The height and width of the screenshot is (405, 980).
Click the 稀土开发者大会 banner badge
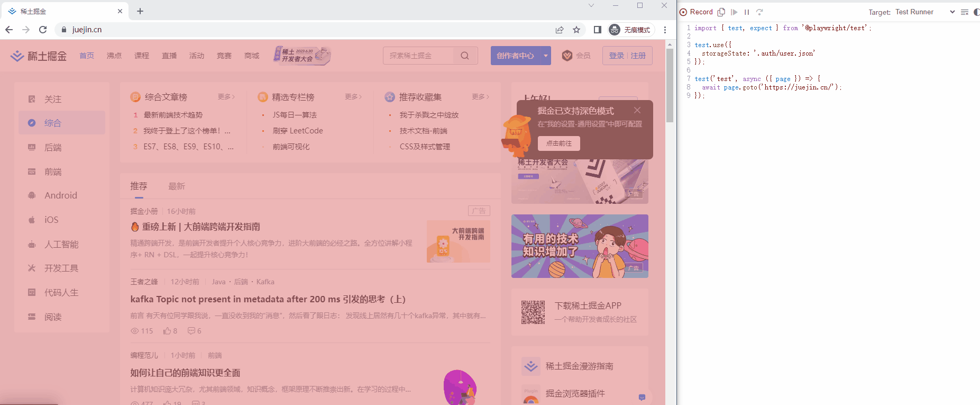(302, 55)
